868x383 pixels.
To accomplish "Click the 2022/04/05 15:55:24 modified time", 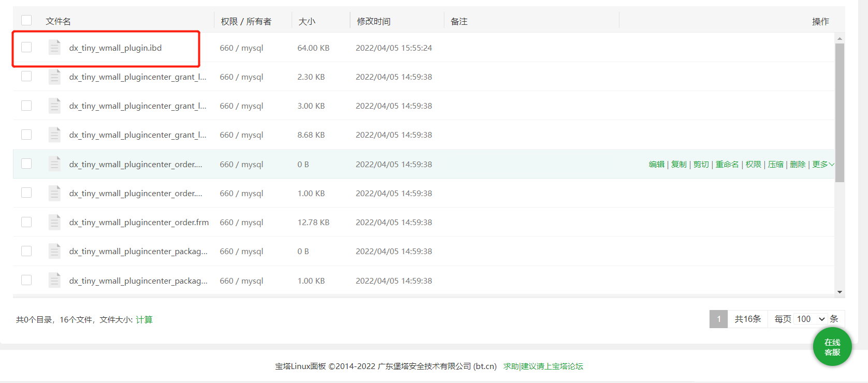I will click(394, 48).
